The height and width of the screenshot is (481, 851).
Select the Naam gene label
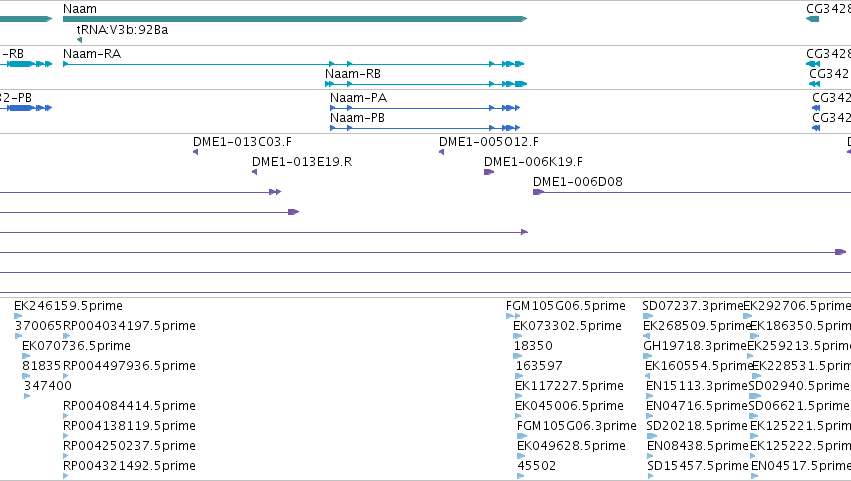(x=80, y=9)
